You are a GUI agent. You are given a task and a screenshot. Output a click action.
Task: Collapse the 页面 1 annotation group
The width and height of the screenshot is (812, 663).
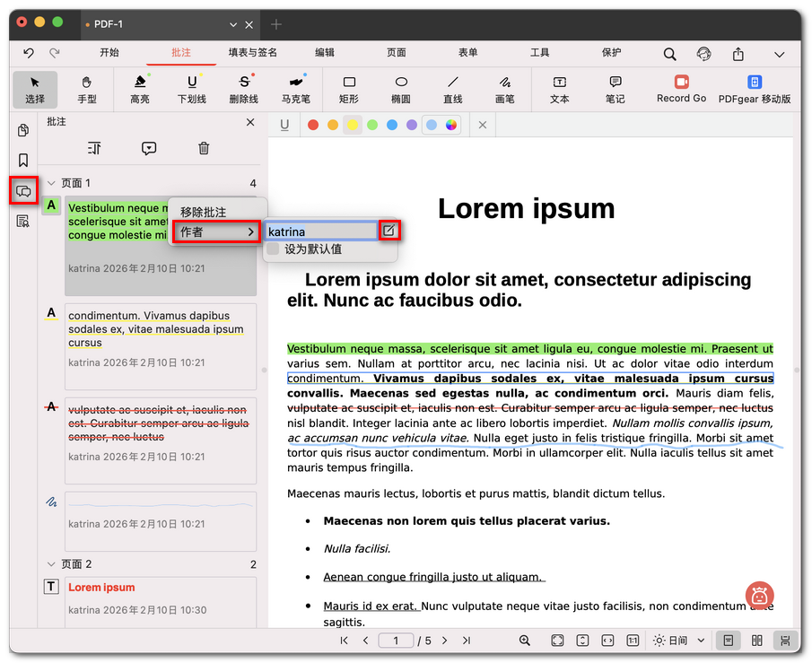pos(51,183)
